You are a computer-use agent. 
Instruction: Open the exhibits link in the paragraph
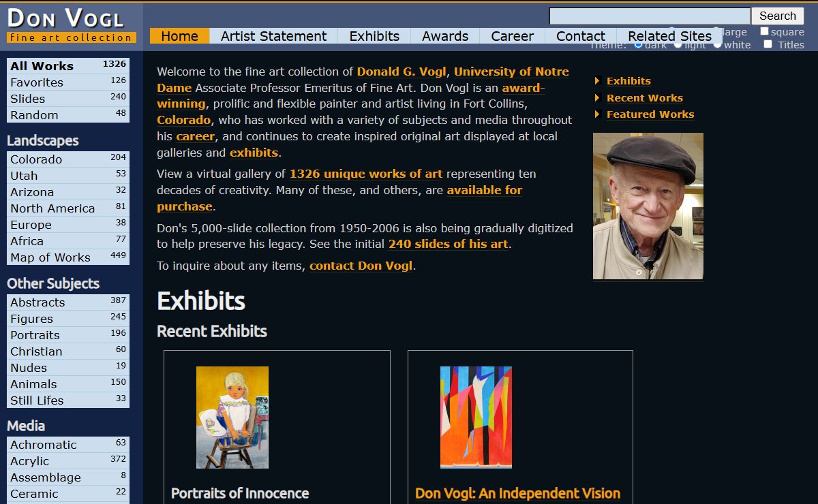pyautogui.click(x=254, y=153)
